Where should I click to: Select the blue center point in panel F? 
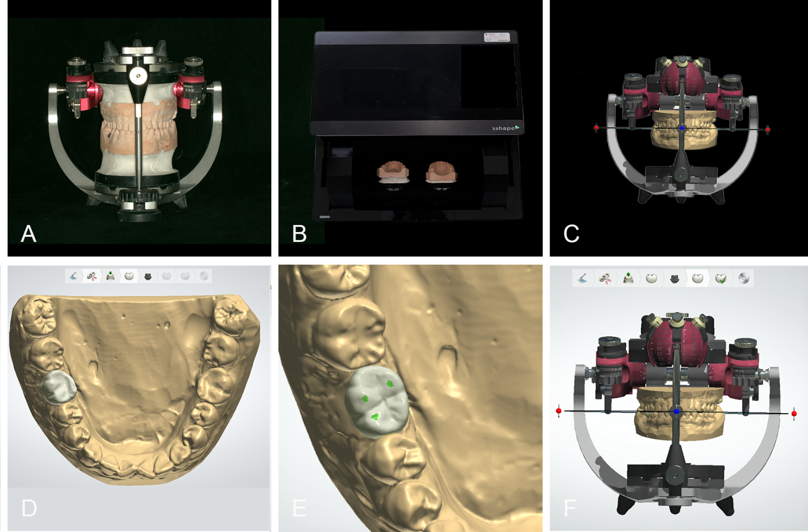tap(676, 412)
